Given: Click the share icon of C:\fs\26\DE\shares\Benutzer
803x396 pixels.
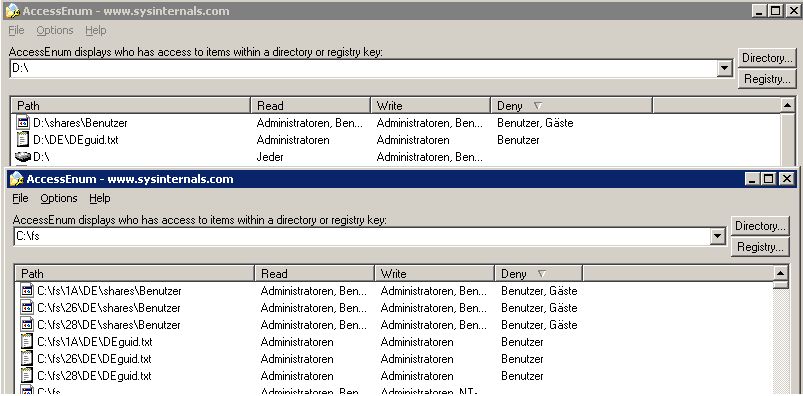Looking at the screenshot, I should (x=27, y=308).
